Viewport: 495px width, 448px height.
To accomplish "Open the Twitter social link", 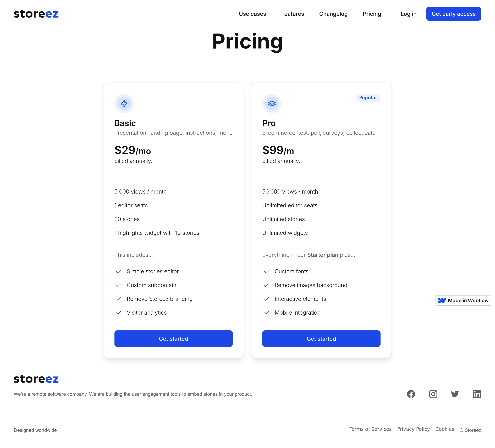I will pyautogui.click(x=455, y=394).
